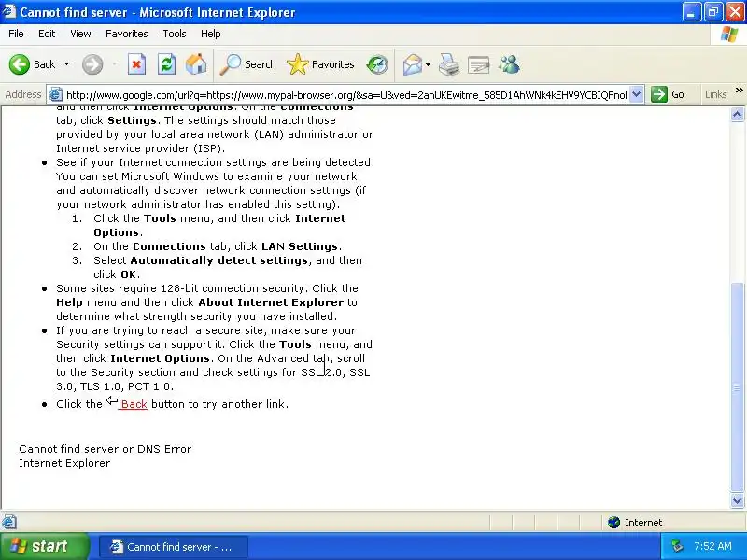Click the Print toolbar icon

point(449,64)
